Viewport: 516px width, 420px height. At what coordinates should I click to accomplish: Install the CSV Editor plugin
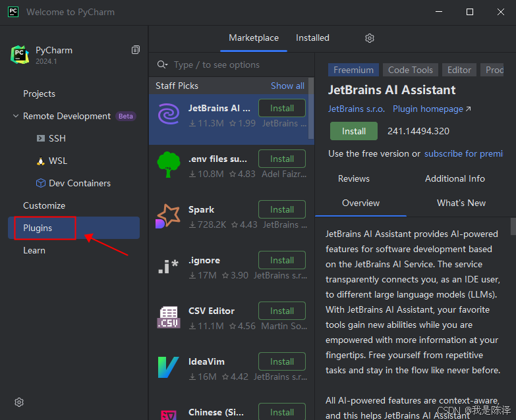tap(282, 311)
